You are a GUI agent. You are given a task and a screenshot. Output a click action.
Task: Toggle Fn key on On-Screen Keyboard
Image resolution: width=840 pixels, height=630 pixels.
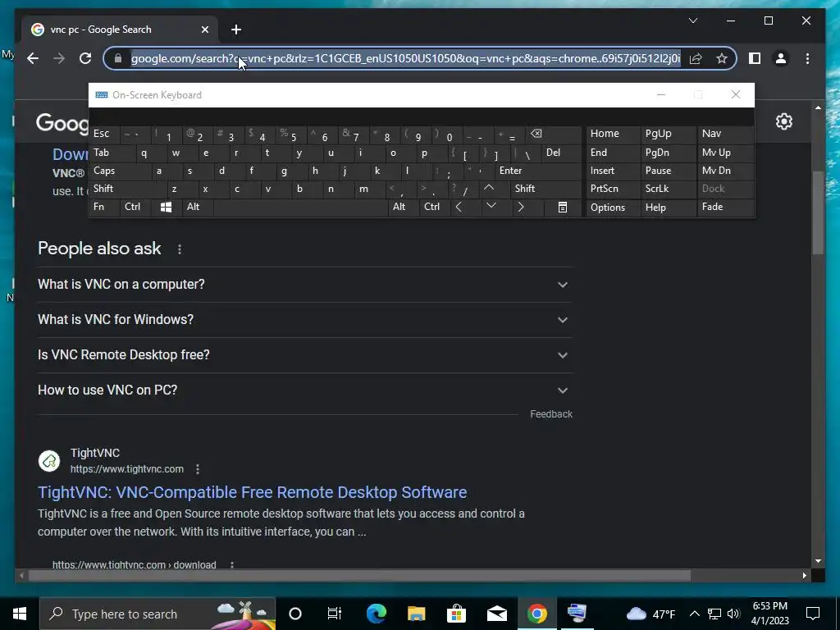click(104, 207)
